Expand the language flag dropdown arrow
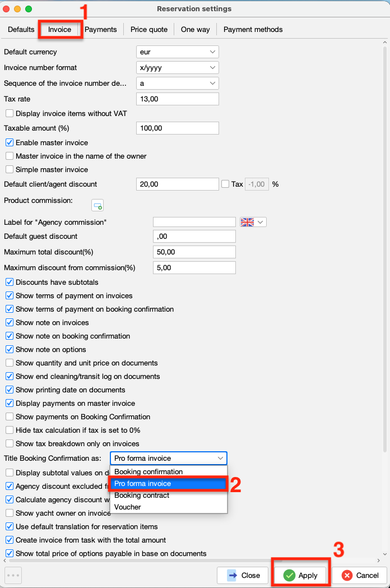Image resolution: width=390 pixels, height=588 pixels. (x=261, y=222)
